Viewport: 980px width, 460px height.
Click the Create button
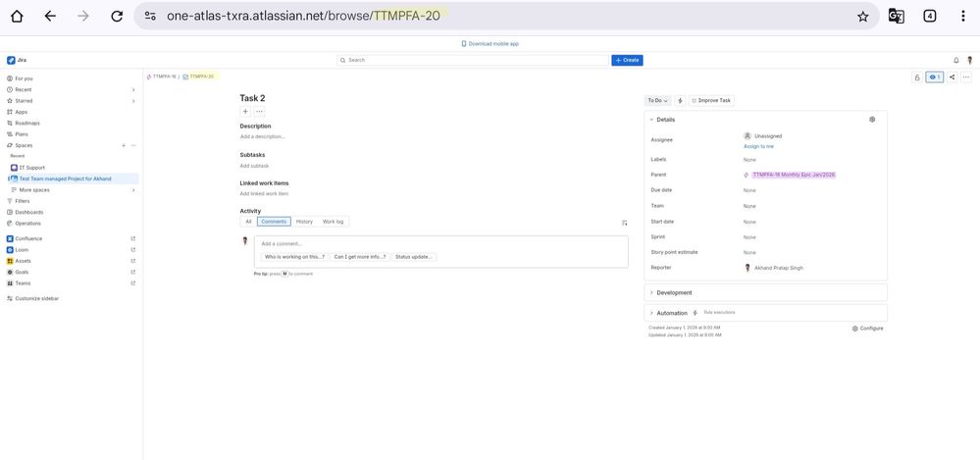click(627, 60)
